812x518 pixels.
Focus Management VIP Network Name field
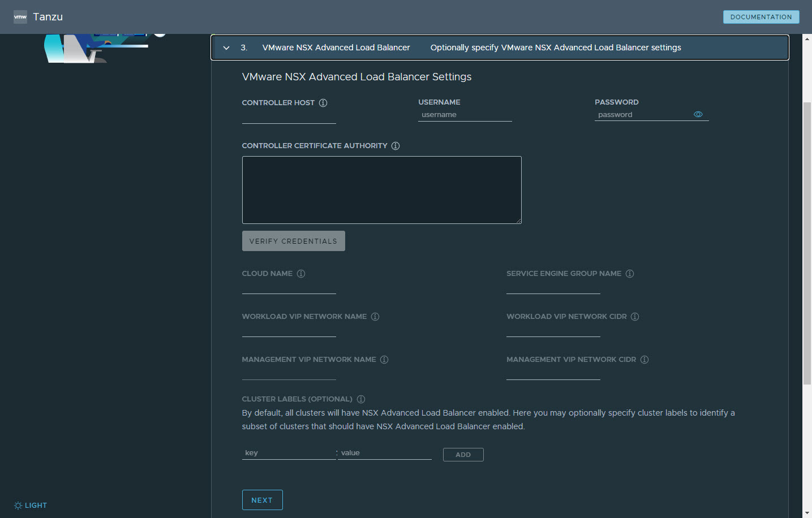(289, 373)
